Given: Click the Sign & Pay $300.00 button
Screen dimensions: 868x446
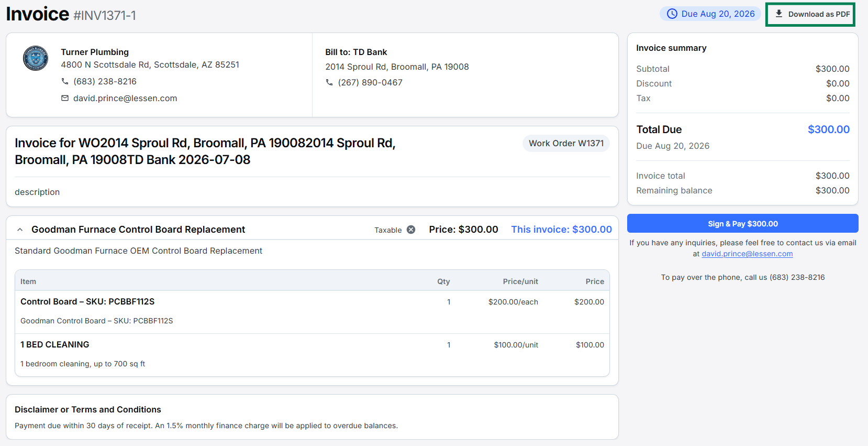Looking at the screenshot, I should 743,224.
